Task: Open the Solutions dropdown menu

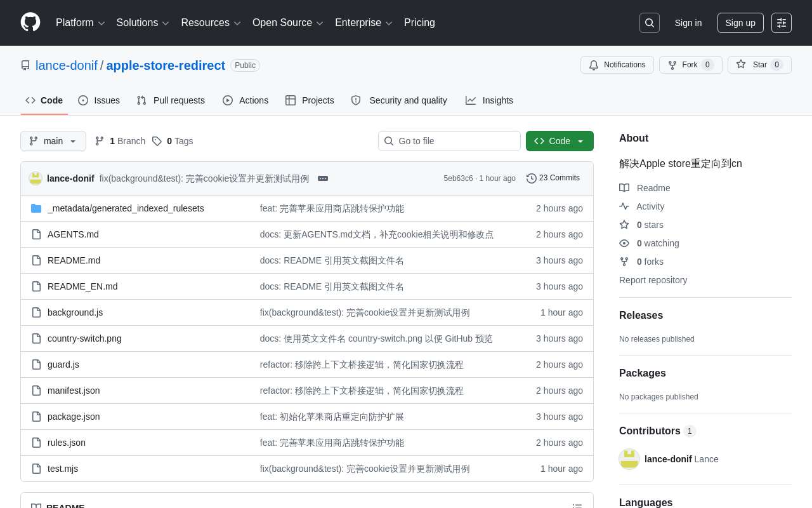Action: 143,23
